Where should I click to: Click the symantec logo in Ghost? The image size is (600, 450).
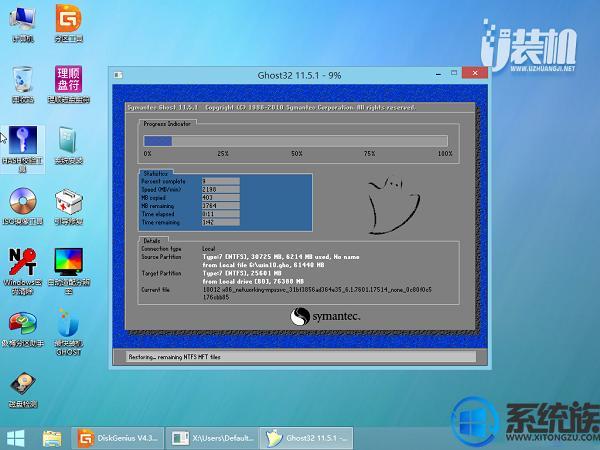(x=325, y=317)
